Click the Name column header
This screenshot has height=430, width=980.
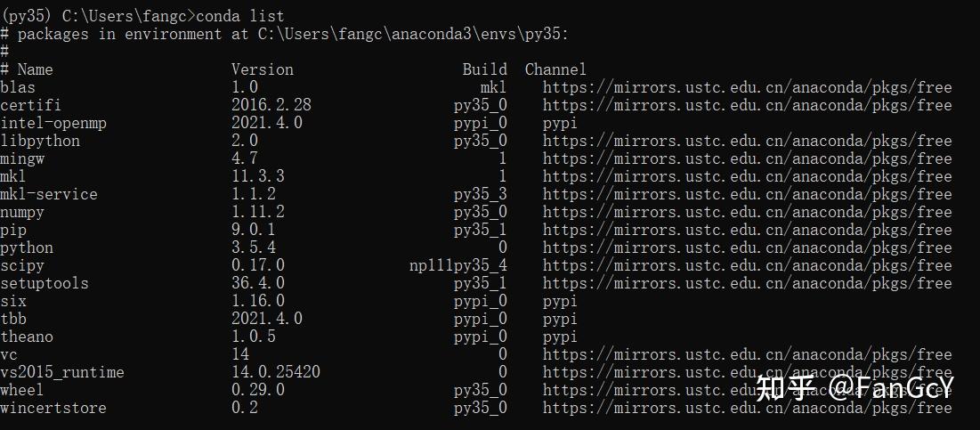[x=35, y=69]
